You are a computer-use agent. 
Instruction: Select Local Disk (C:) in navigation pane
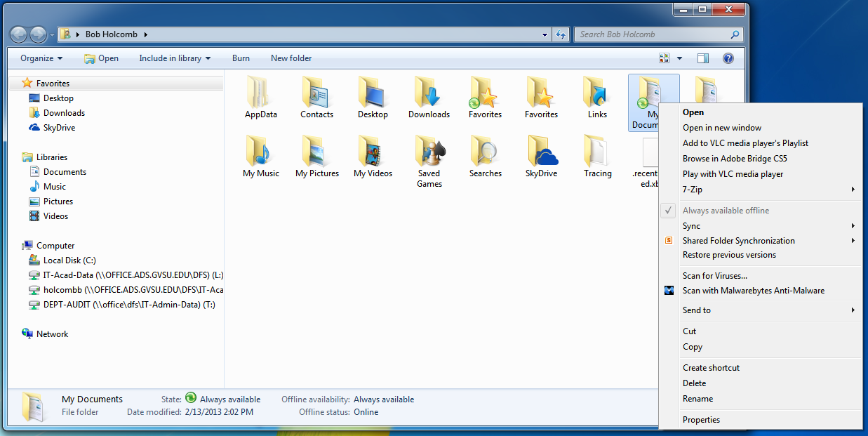coord(69,260)
